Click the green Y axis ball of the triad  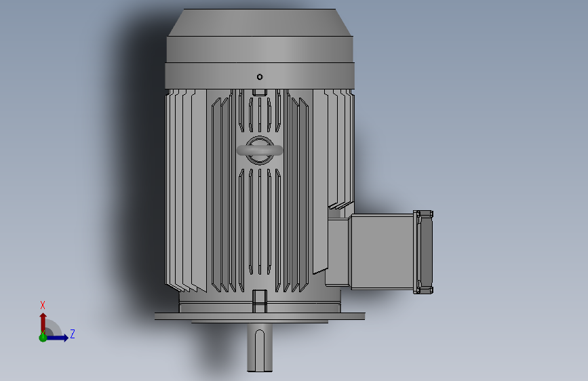tap(43, 338)
